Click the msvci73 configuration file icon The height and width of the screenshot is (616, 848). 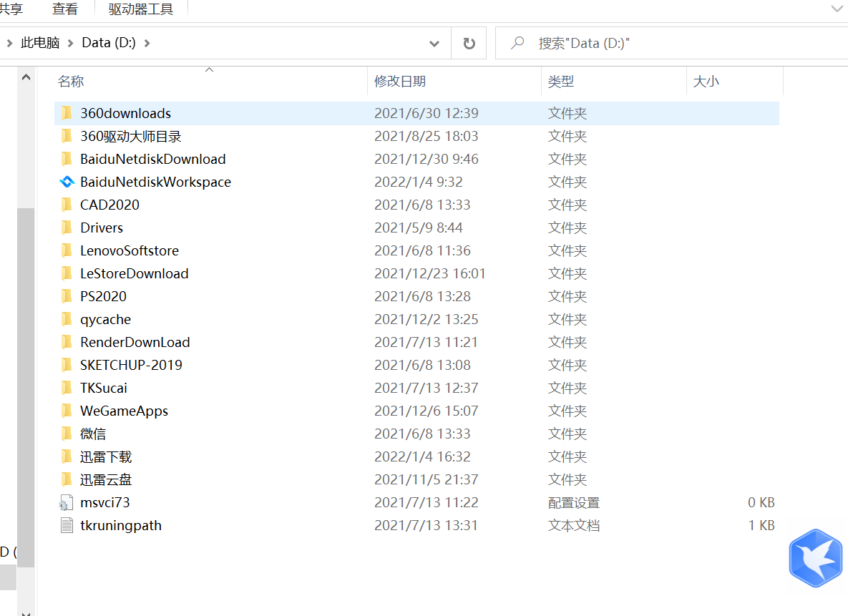click(x=67, y=503)
